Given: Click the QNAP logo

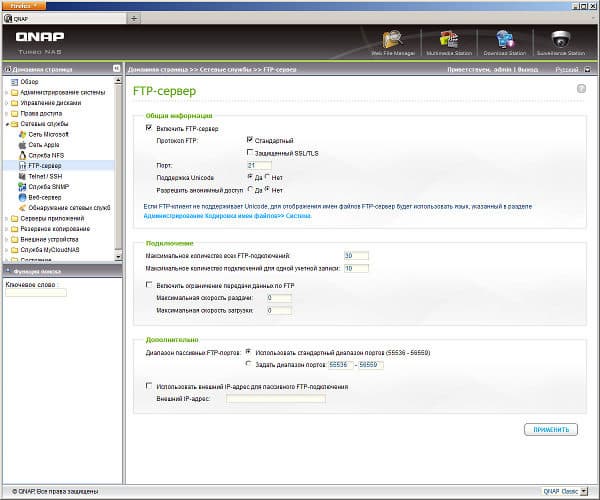Looking at the screenshot, I should [x=40, y=37].
